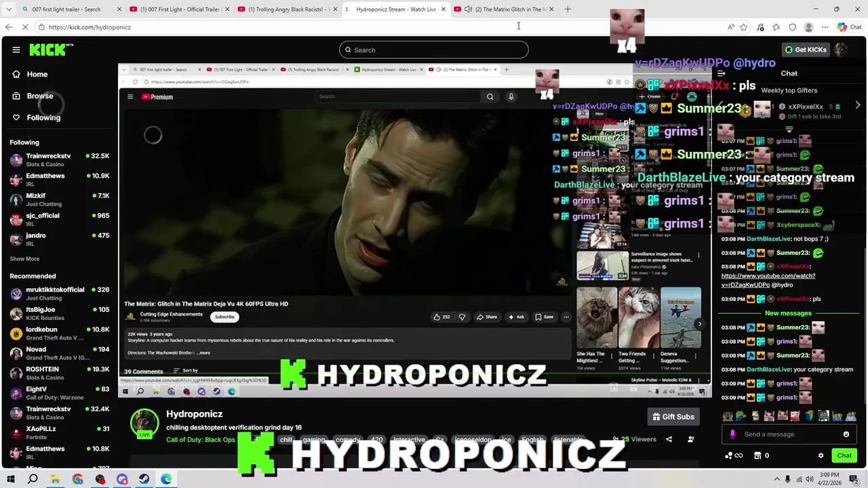Open jandro channel
The width and height of the screenshot is (868, 488).
pyautogui.click(x=59, y=239)
